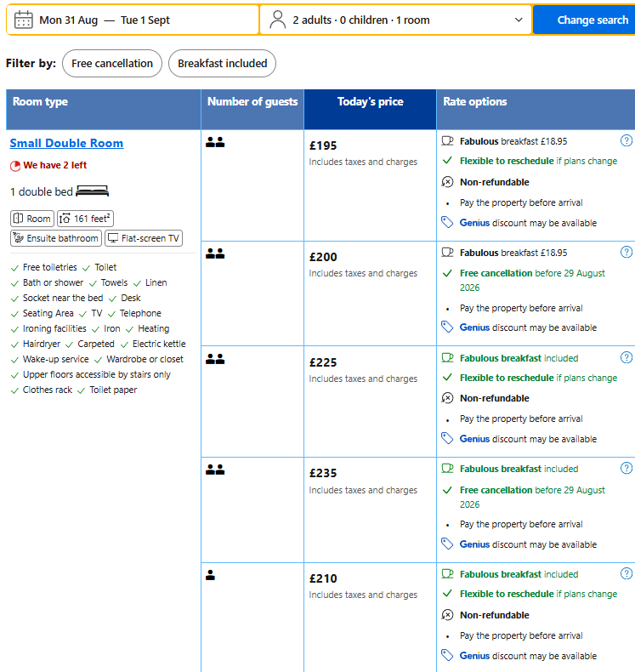Viewport: 635px width, 672px height.
Task: Click the double bed icon
Action: (x=92, y=191)
